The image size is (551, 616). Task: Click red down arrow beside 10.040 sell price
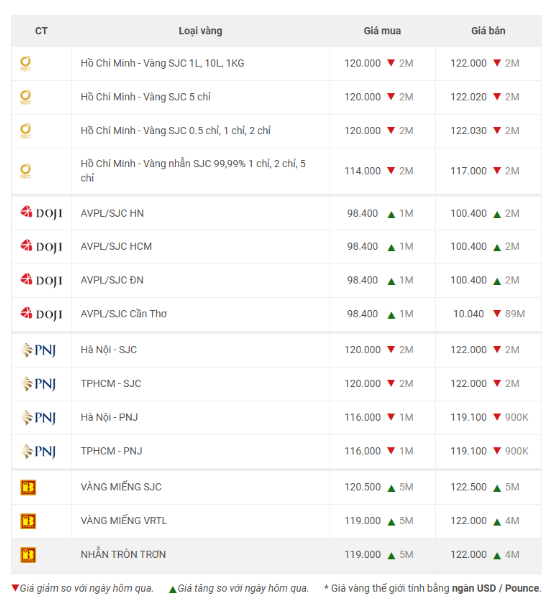[497, 314]
